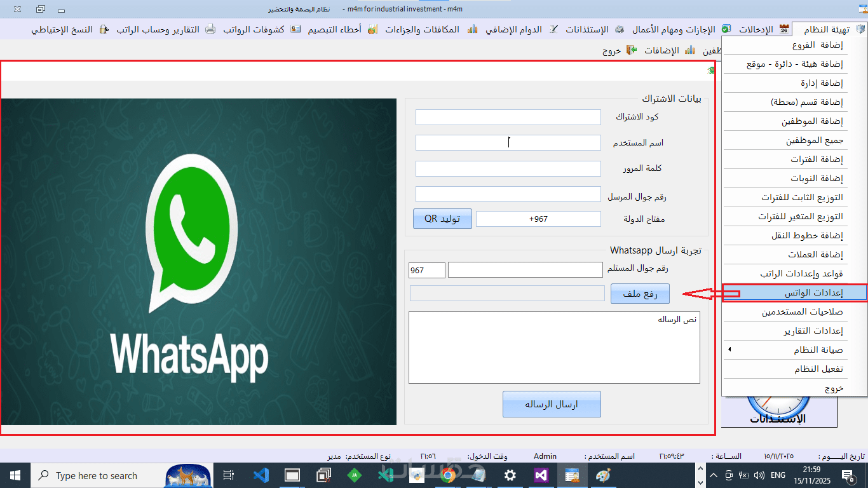This screenshot has height=488, width=868.
Task: Open Visual Studio Code from the taskbar
Action: click(261, 475)
